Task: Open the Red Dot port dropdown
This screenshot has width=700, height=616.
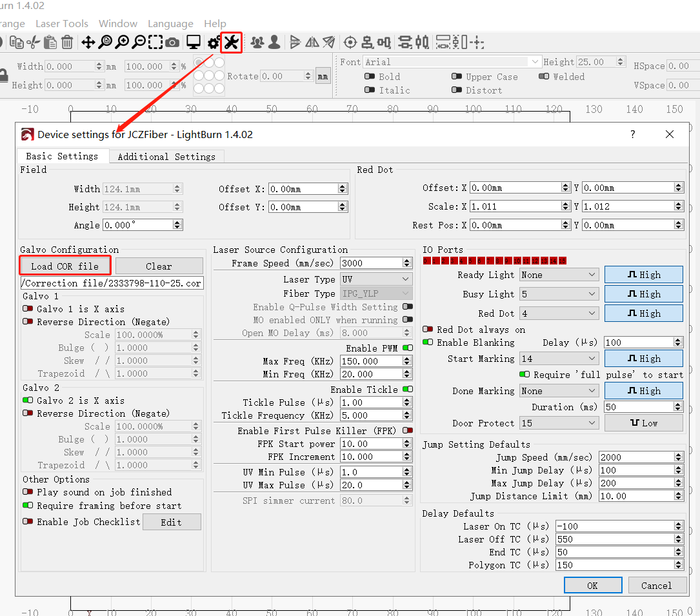Action: (559, 313)
